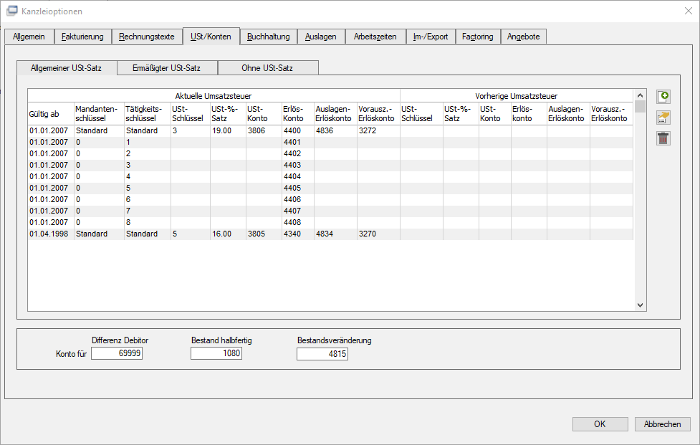Click Auslagen-Erlöskonto cell 4836
The image size is (700, 445).
click(335, 131)
